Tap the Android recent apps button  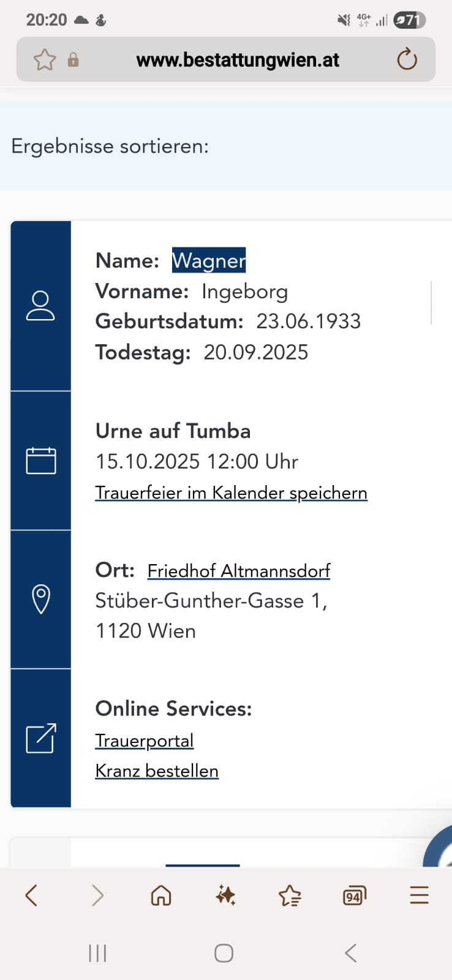(x=97, y=953)
